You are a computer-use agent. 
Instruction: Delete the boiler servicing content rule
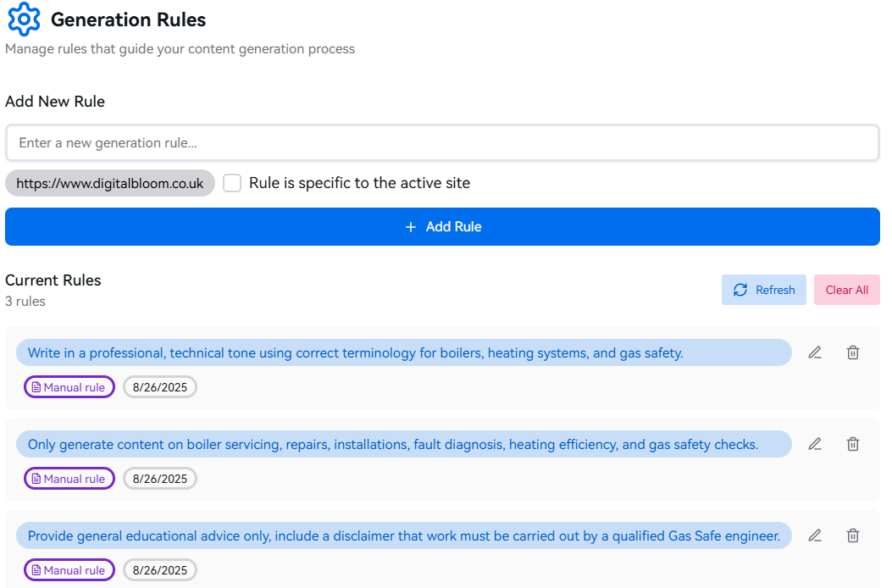[x=853, y=444]
